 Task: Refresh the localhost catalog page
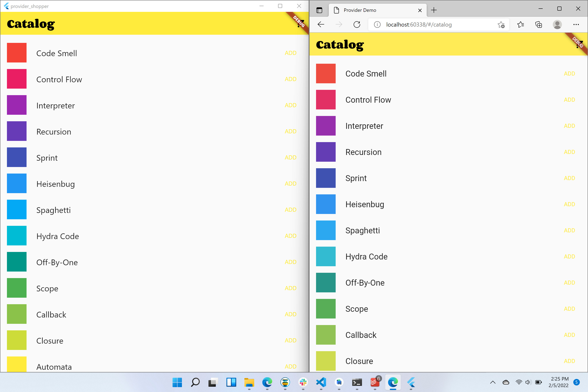357,24
